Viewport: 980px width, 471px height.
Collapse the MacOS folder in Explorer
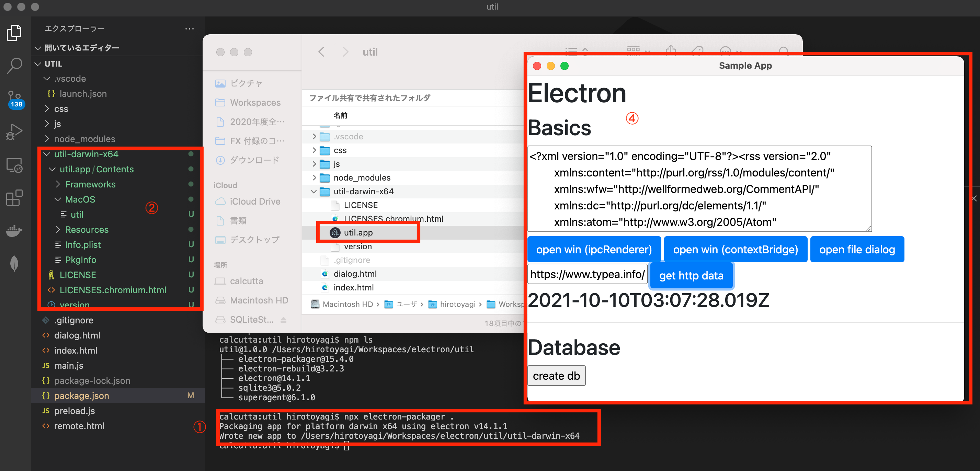[x=57, y=199]
